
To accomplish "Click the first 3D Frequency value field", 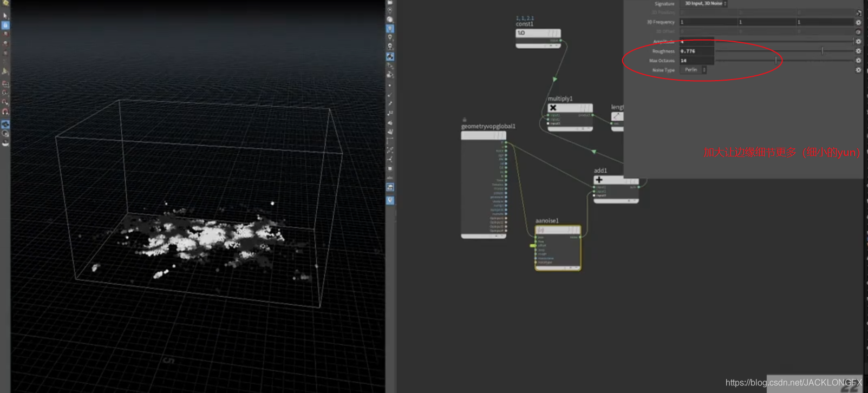I will 708,22.
